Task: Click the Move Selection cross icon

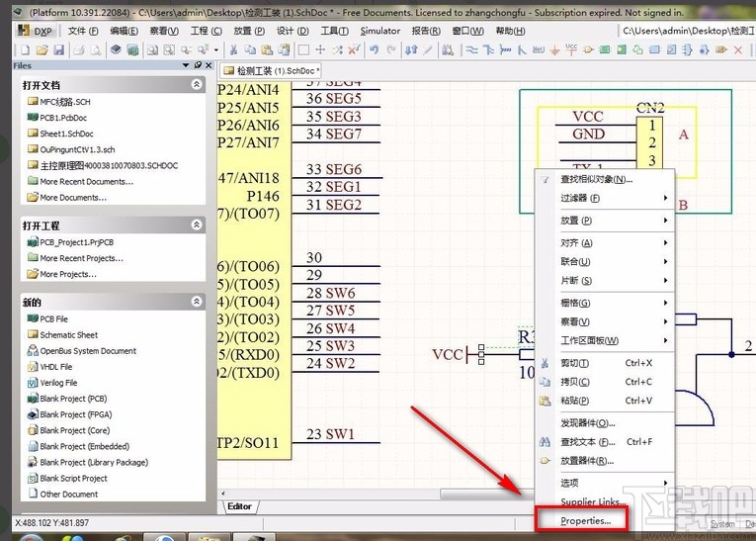Action: (x=320, y=49)
